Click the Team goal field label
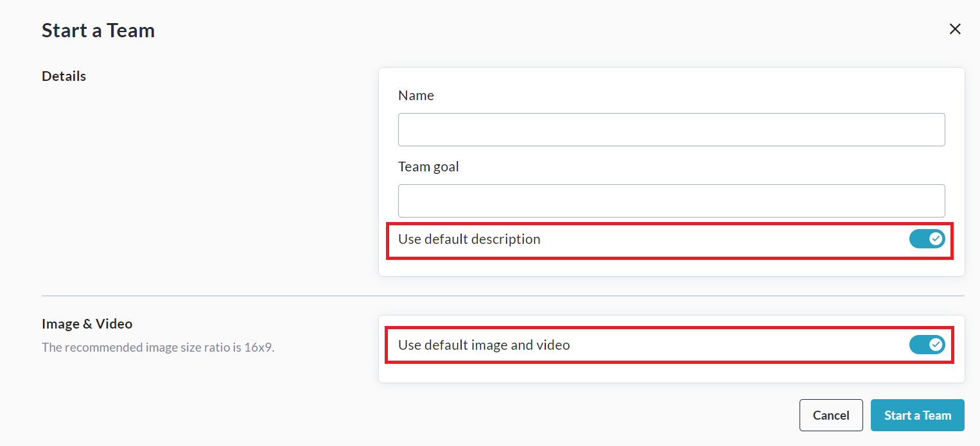980x446 pixels. pyautogui.click(x=428, y=167)
